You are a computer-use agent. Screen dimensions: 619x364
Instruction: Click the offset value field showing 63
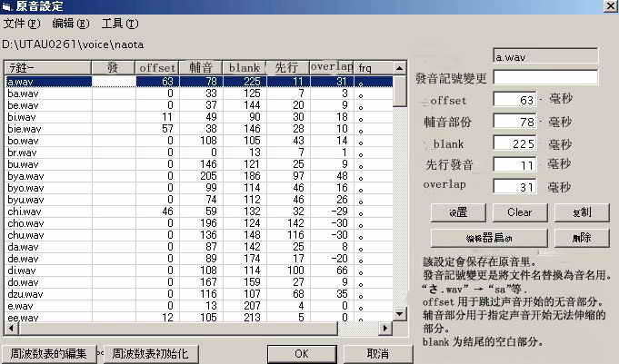pos(514,99)
